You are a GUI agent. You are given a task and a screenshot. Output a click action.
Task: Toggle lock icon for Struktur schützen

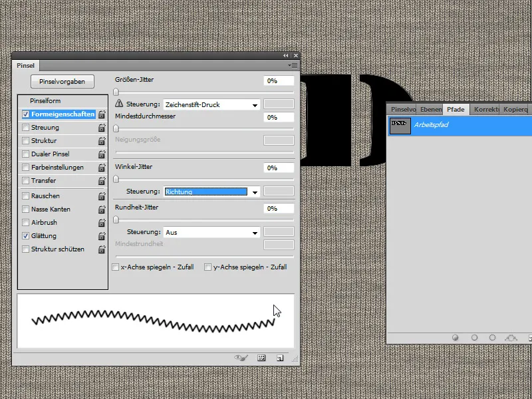[x=102, y=249]
